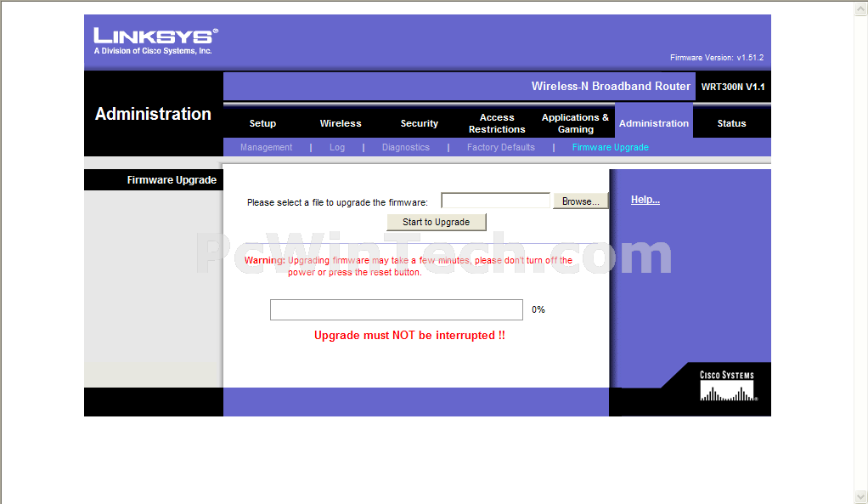
Task: Open Access Restrictions tab
Action: [497, 123]
